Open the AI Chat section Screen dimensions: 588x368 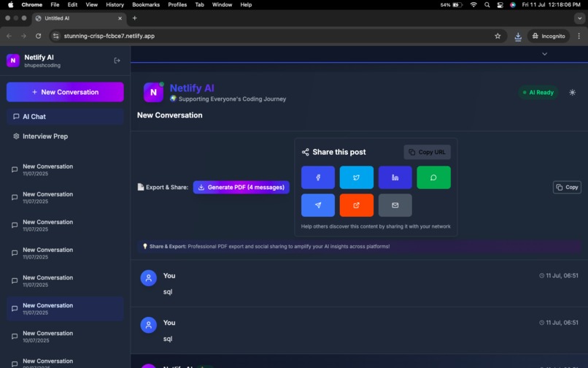coord(65,116)
